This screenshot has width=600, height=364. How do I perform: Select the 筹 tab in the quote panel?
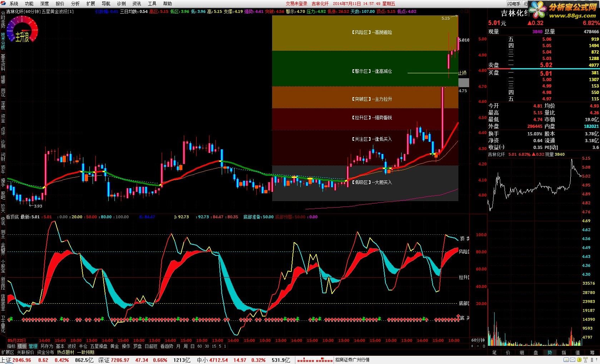point(592,353)
